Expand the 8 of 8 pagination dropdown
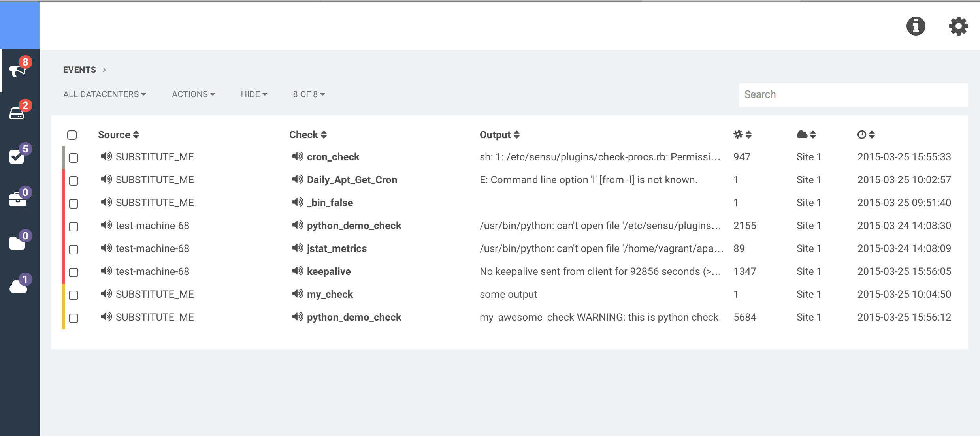 pos(309,94)
